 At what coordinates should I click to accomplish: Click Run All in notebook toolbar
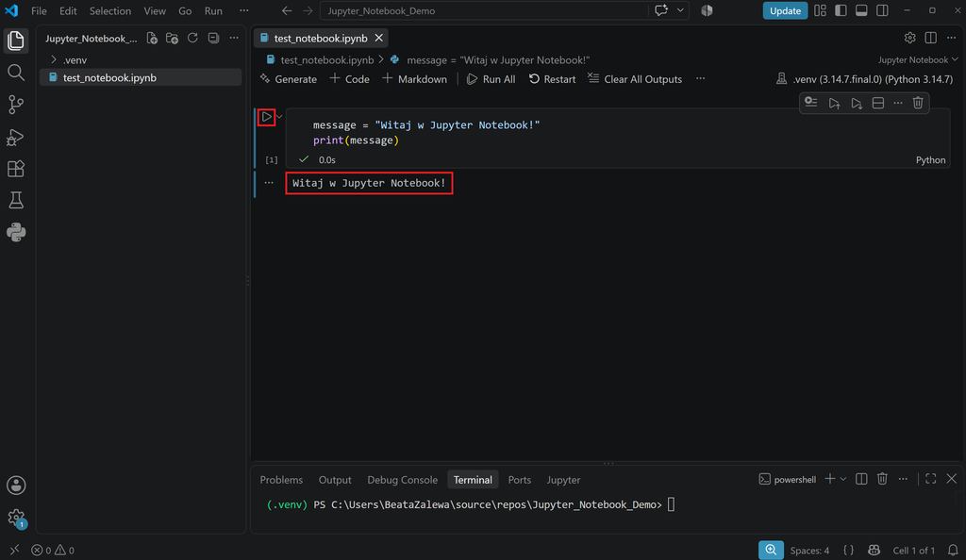pyautogui.click(x=491, y=79)
